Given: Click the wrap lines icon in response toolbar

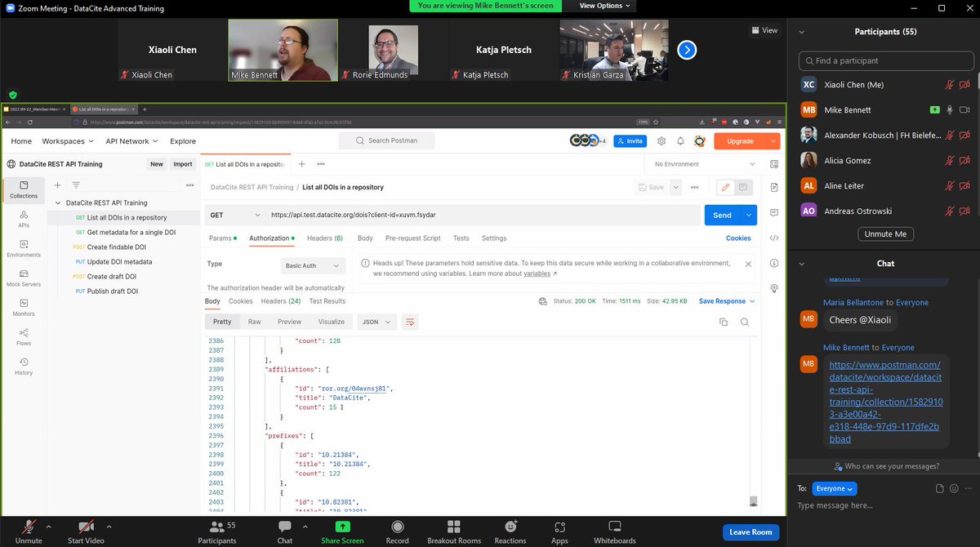Looking at the screenshot, I should tap(410, 322).
